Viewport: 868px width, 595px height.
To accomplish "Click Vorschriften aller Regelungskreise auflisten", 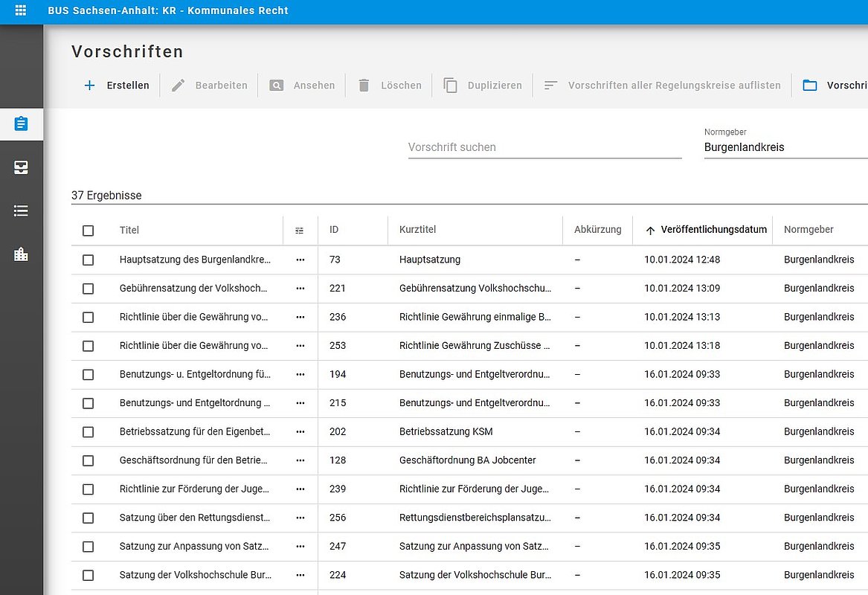I will tap(675, 86).
